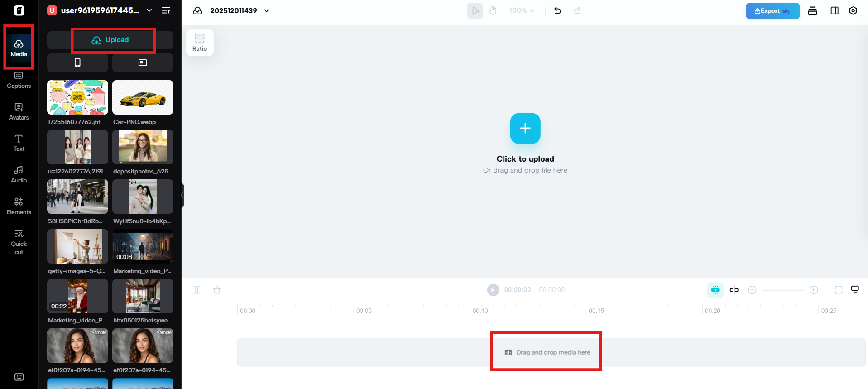Expand the 100% zoom level dropdown

[x=522, y=10]
